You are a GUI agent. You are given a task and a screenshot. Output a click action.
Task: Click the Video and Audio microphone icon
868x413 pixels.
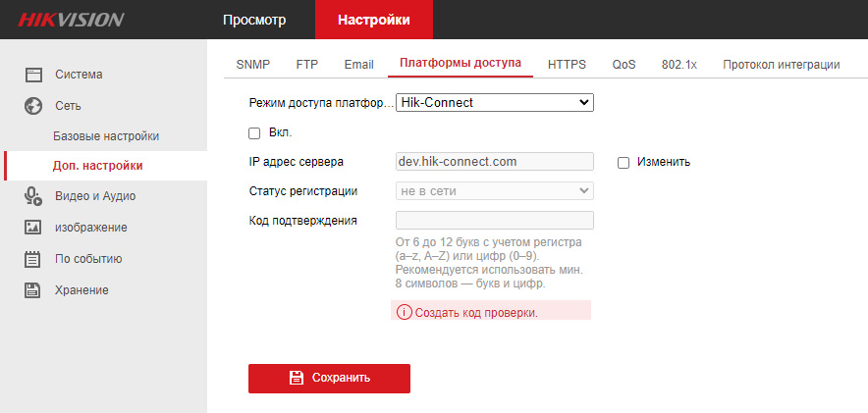pos(33,196)
